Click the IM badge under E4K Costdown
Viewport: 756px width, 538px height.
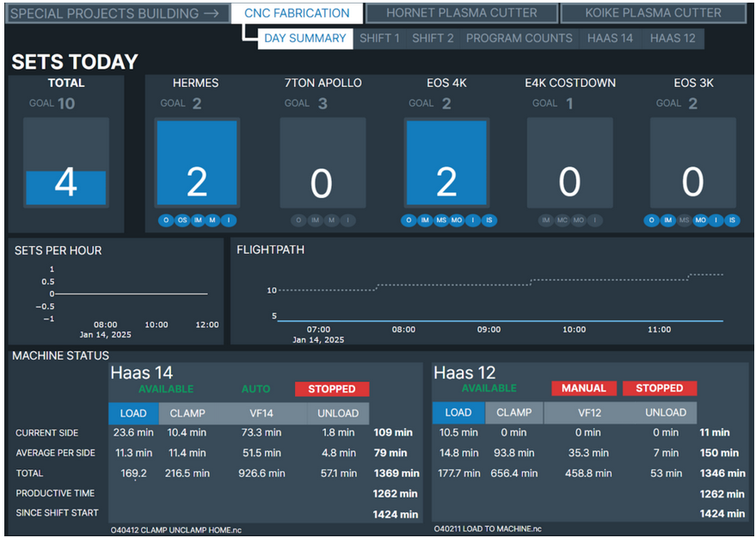click(546, 220)
